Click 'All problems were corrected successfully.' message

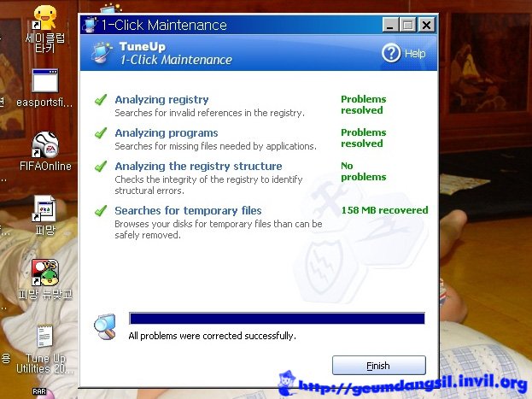212,336
